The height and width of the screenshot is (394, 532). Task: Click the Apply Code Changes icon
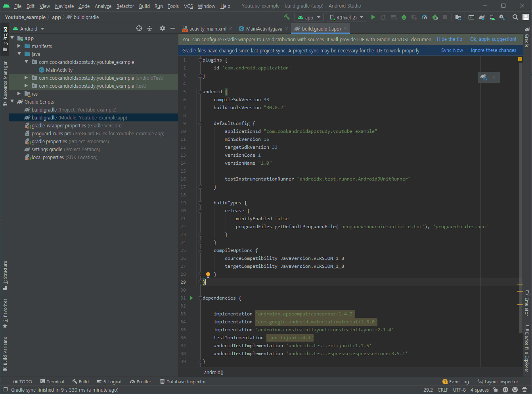click(x=394, y=17)
